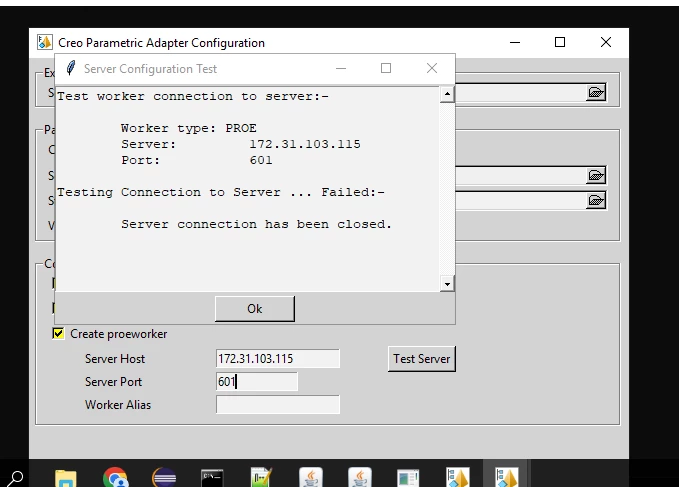Close the Creo Parametric Adapter Configuration window
The image size is (679, 487).
pos(606,42)
